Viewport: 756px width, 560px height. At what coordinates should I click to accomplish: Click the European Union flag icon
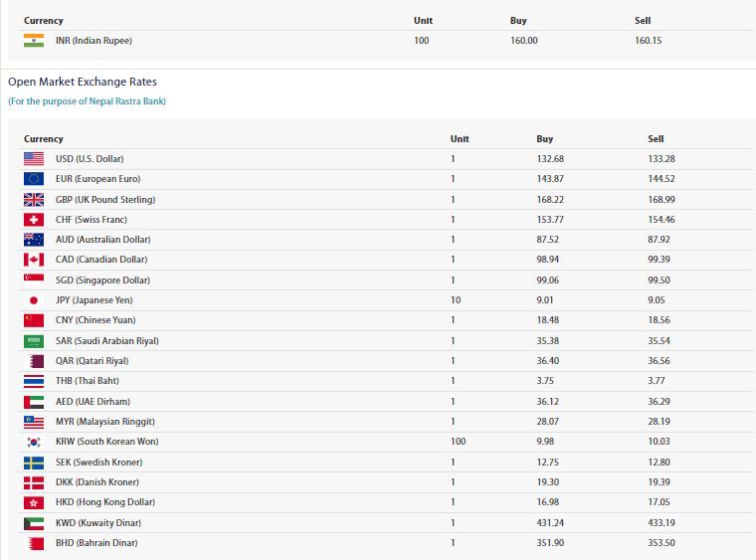click(x=34, y=179)
